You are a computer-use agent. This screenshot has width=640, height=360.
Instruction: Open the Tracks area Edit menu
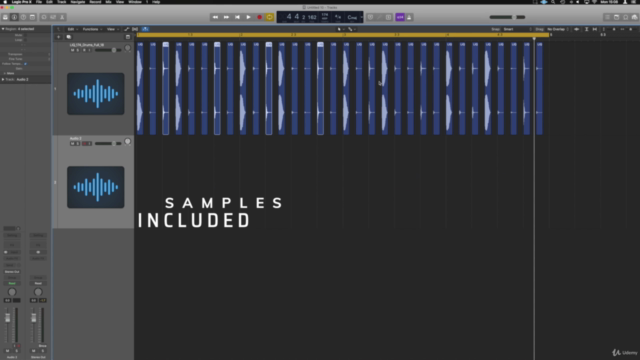coord(72,29)
